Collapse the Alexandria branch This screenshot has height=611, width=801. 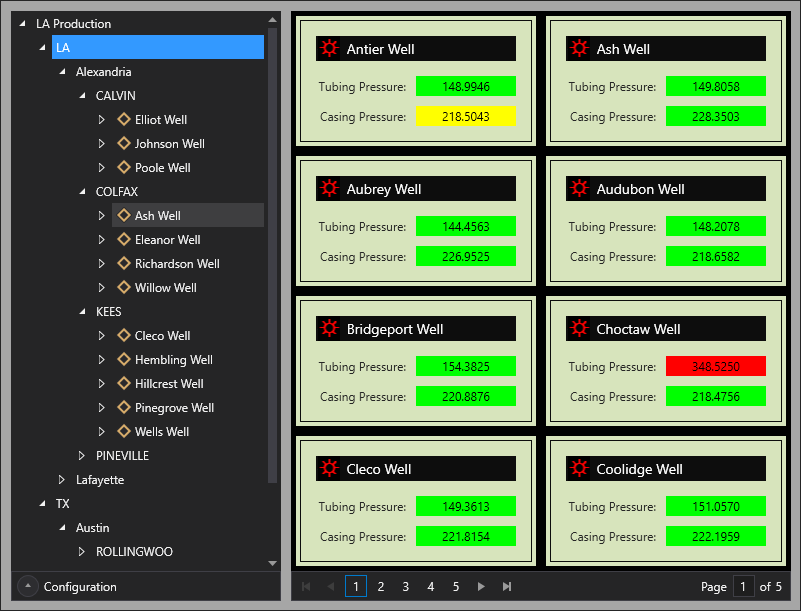tap(62, 72)
